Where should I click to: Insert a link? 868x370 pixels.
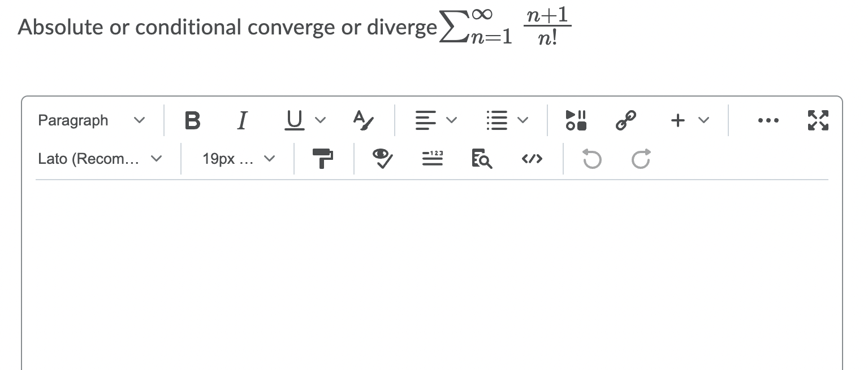[625, 120]
